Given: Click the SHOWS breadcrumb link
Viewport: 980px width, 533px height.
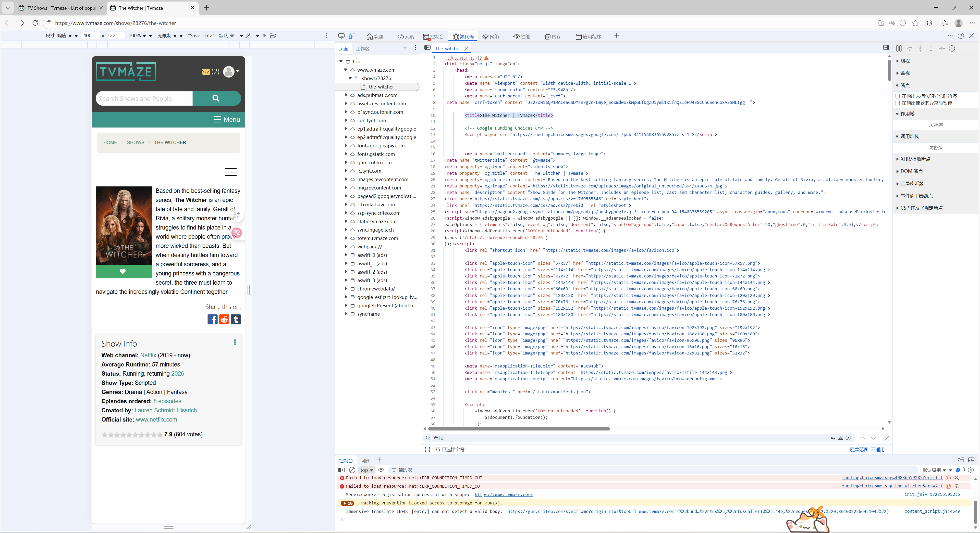Looking at the screenshot, I should [x=136, y=143].
